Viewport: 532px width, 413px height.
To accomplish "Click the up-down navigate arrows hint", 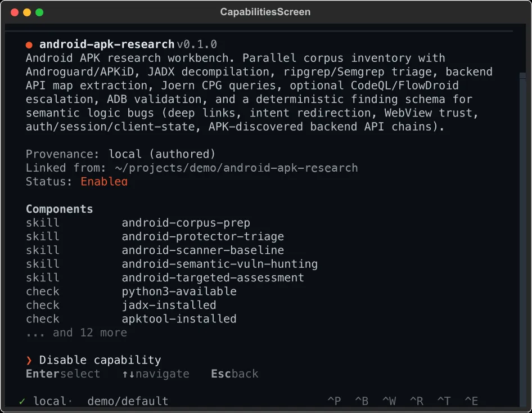I will tap(156, 374).
